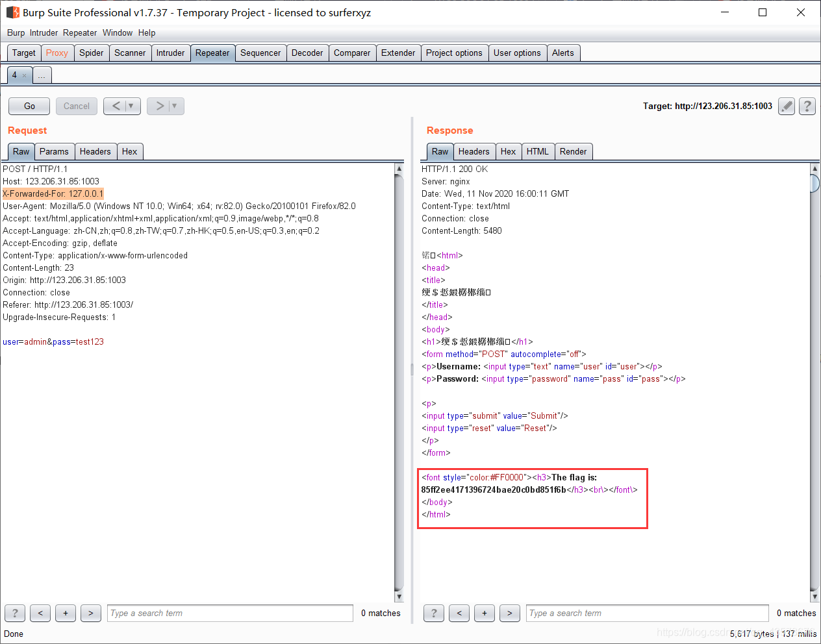This screenshot has height=644, width=821.
Task: Click the Burp Suite logo icon
Action: [12, 12]
